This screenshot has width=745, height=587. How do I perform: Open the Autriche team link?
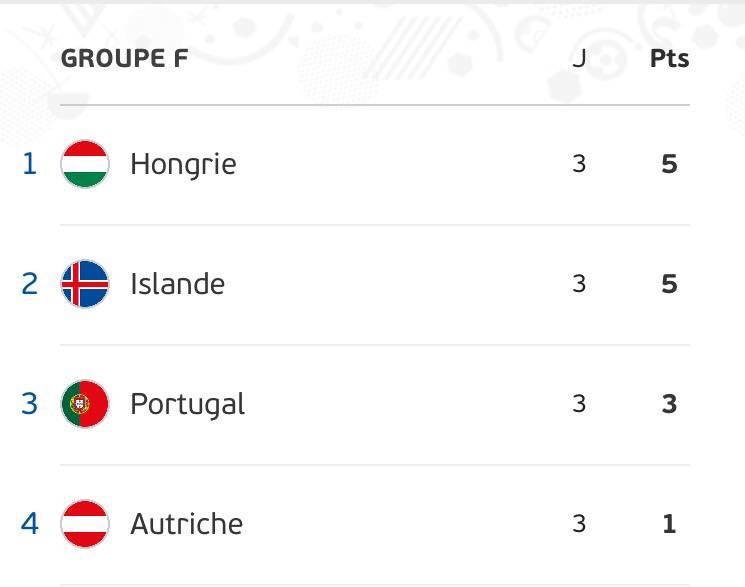coord(187,524)
